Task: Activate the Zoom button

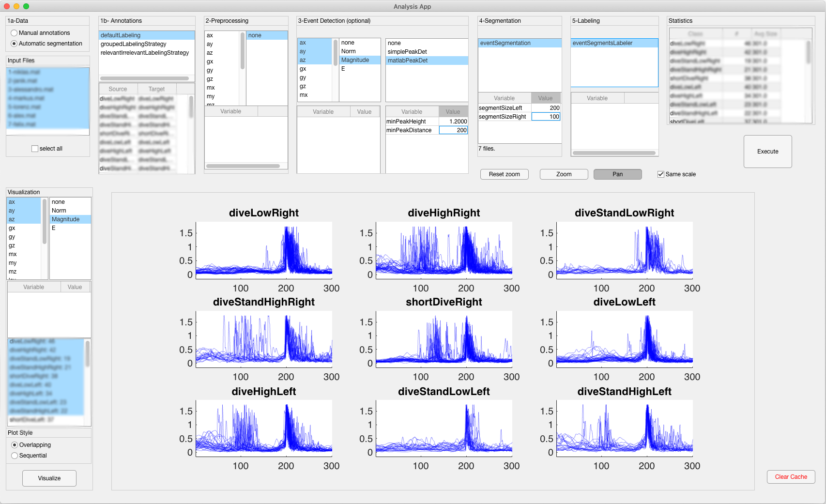Action: pyautogui.click(x=564, y=174)
